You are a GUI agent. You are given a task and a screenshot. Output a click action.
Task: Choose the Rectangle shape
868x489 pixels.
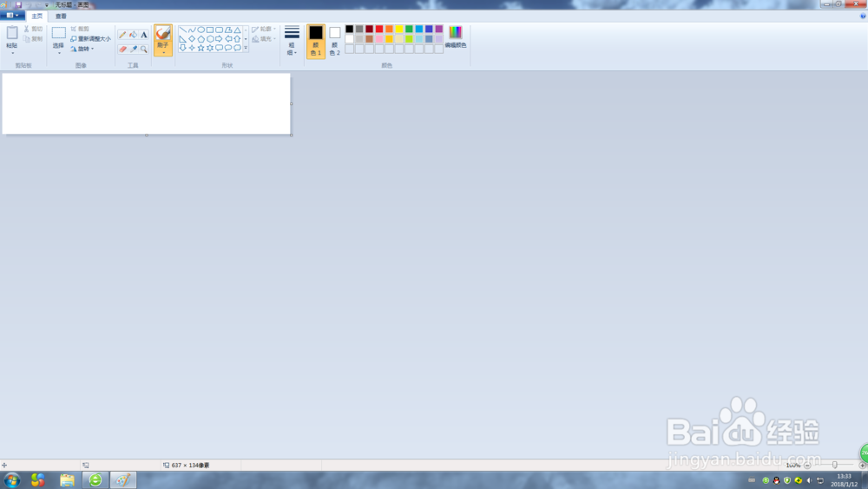tap(210, 30)
